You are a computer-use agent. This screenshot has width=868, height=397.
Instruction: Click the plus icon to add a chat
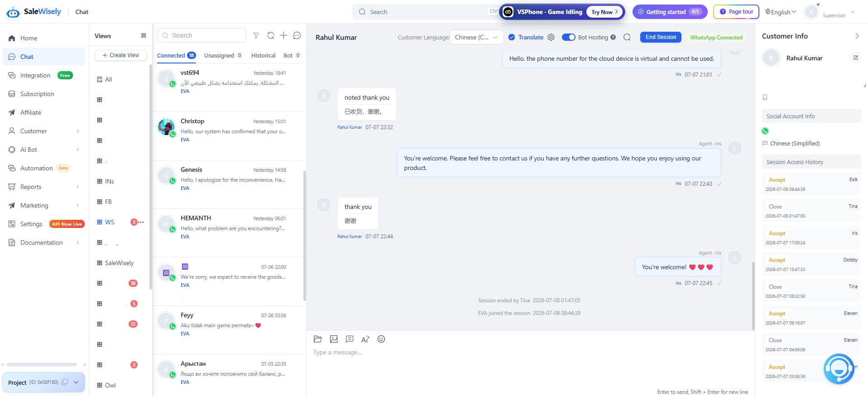(x=283, y=35)
